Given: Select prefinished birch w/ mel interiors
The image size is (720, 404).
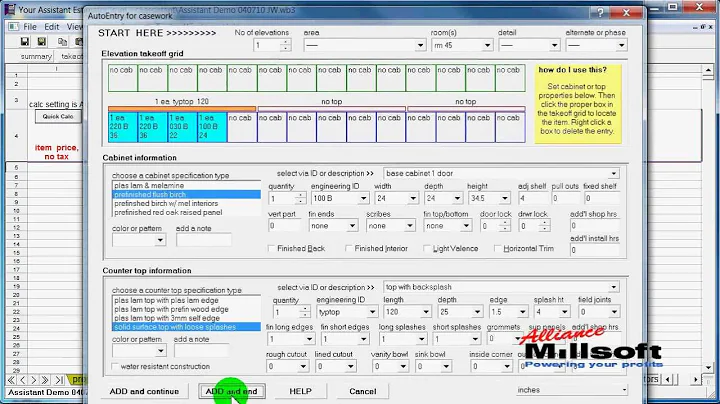Looking at the screenshot, I should point(186,203).
